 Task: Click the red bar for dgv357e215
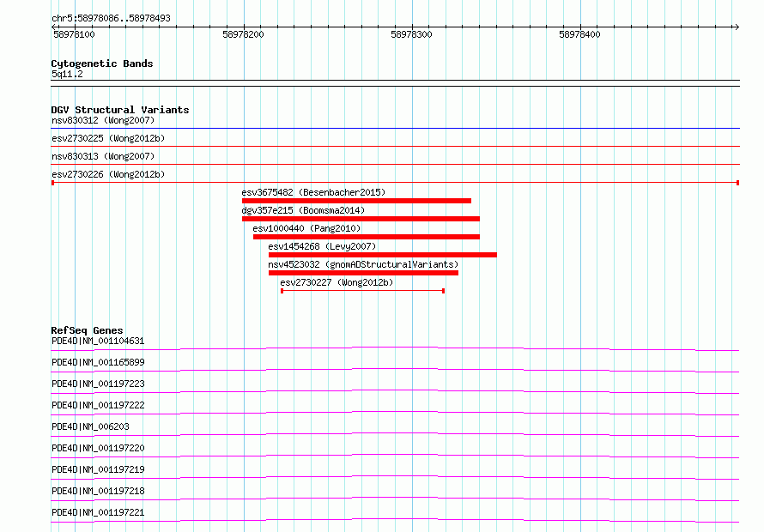(361, 219)
